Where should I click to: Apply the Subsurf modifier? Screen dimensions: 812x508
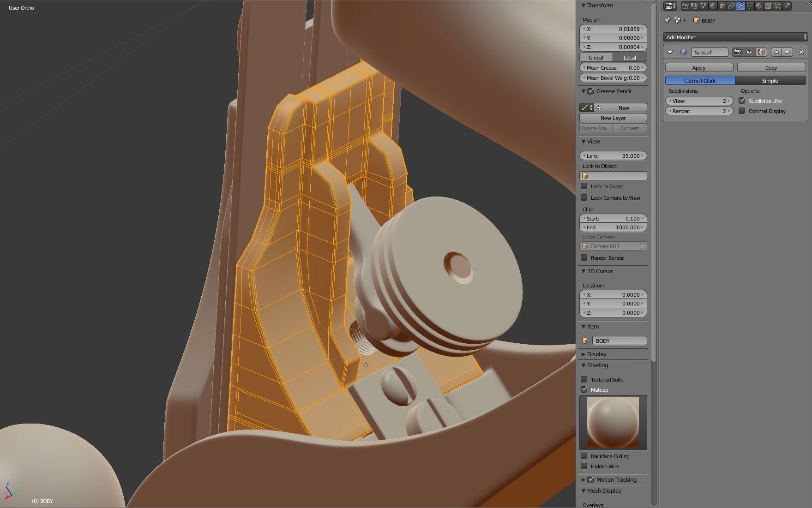coord(699,67)
